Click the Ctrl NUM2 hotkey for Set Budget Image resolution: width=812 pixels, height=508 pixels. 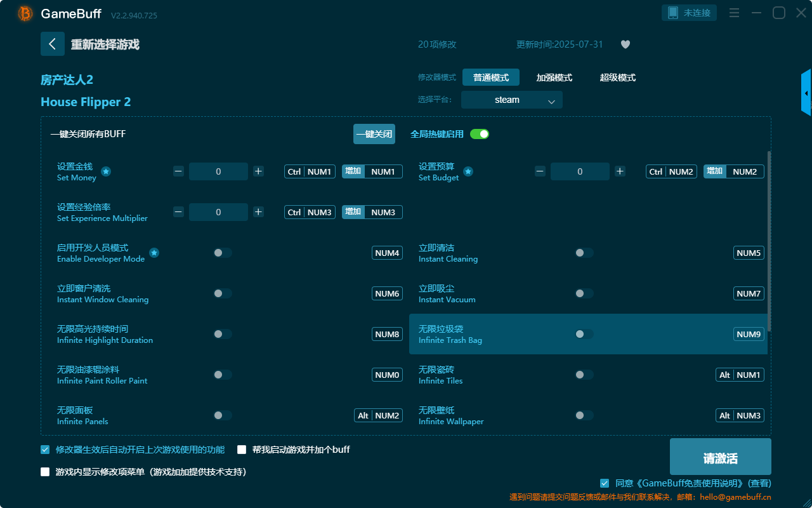(x=671, y=171)
